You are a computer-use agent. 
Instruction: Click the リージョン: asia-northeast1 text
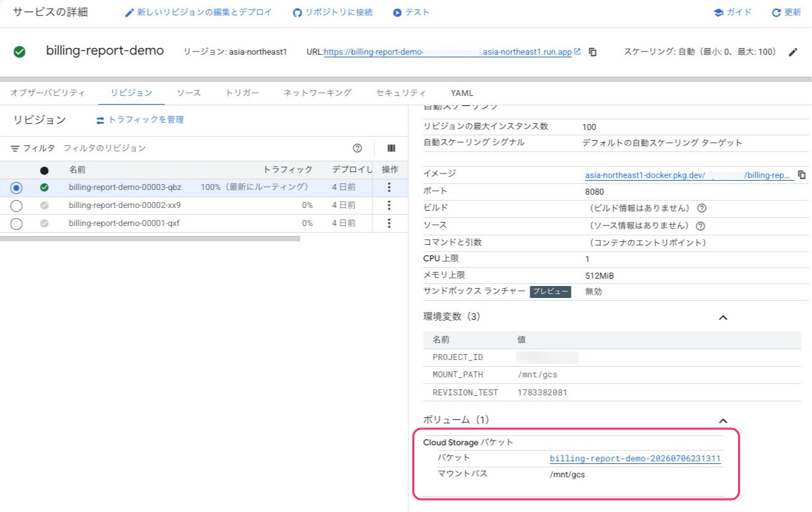[x=235, y=52]
